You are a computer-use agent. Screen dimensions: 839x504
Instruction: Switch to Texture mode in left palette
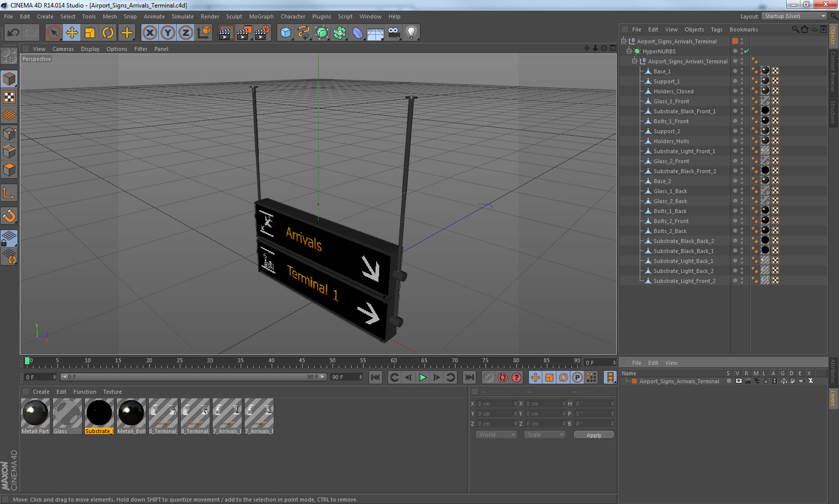(9, 97)
